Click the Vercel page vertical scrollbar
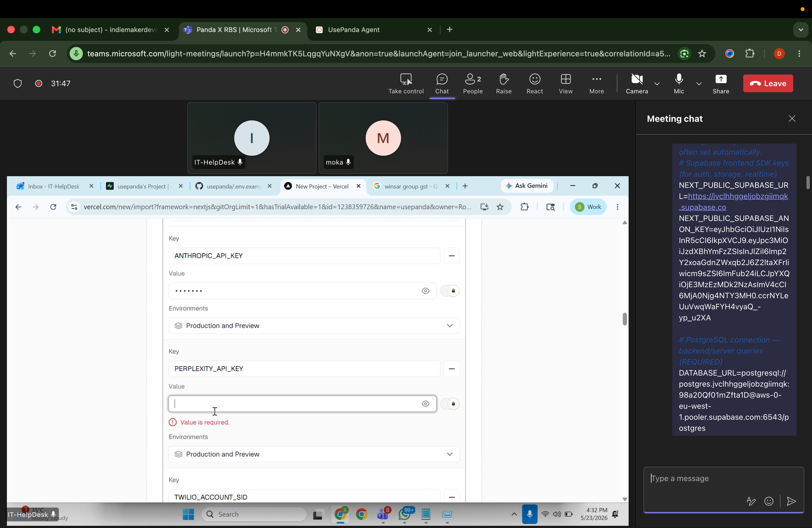Image resolution: width=812 pixels, height=528 pixels. pos(624,319)
